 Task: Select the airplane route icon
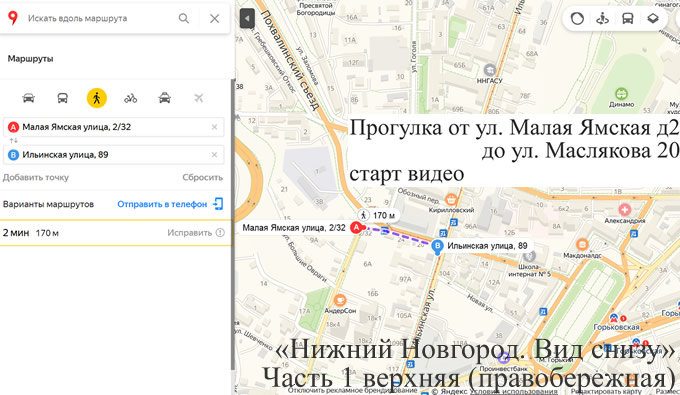click(199, 98)
